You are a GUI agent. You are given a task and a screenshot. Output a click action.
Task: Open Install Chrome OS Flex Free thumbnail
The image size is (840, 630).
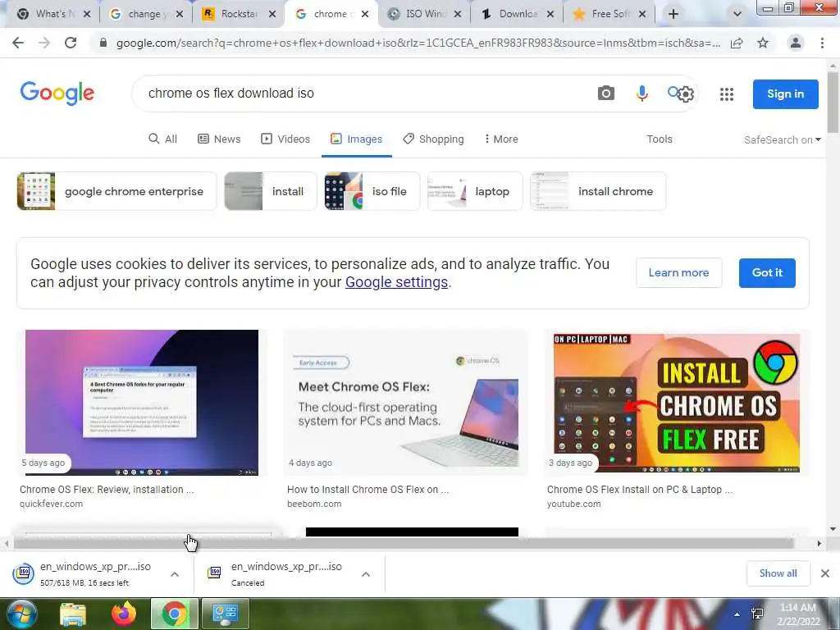(677, 402)
